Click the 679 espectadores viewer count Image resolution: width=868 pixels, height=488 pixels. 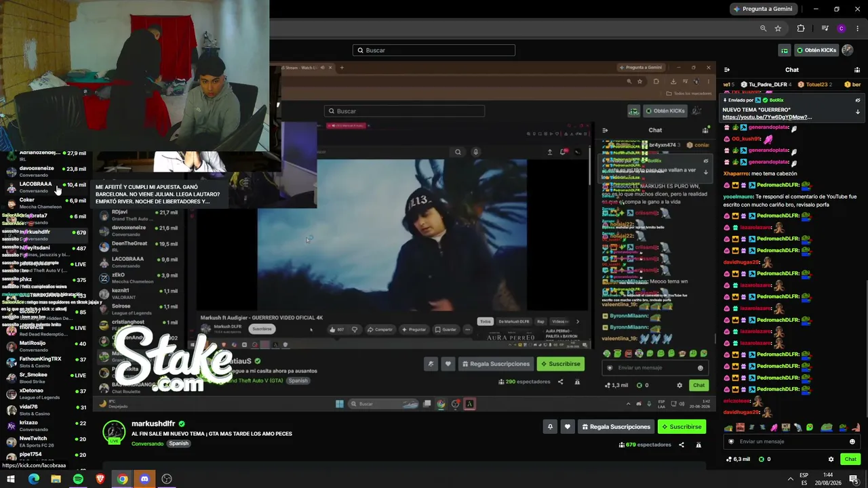(x=644, y=445)
